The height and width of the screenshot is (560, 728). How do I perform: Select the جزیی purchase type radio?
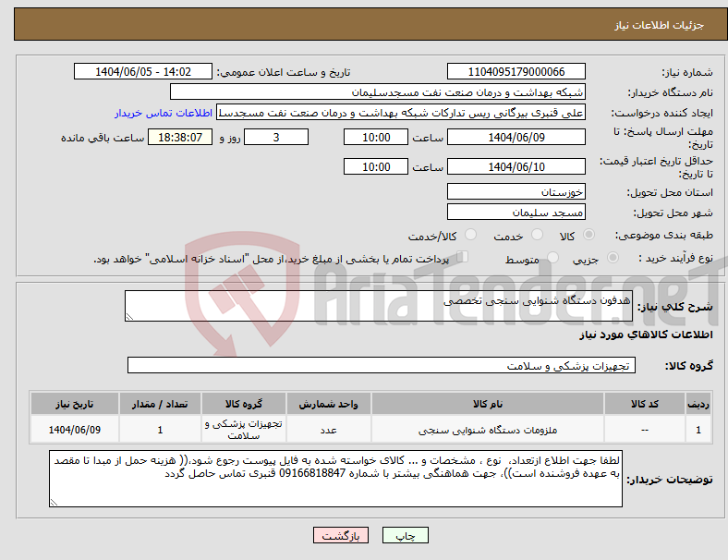click(x=613, y=258)
